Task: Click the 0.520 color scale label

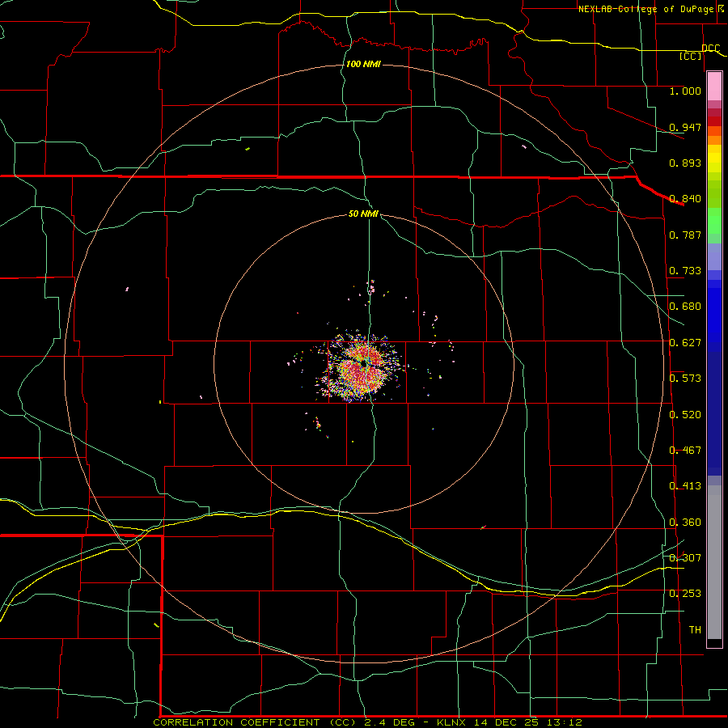Action: tap(685, 415)
